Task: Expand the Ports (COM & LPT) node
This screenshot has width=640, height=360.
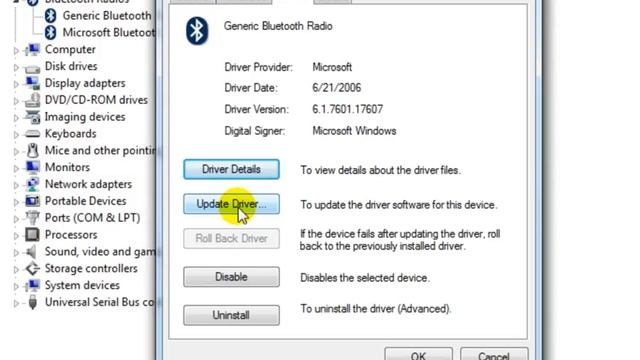Action: click(16, 219)
